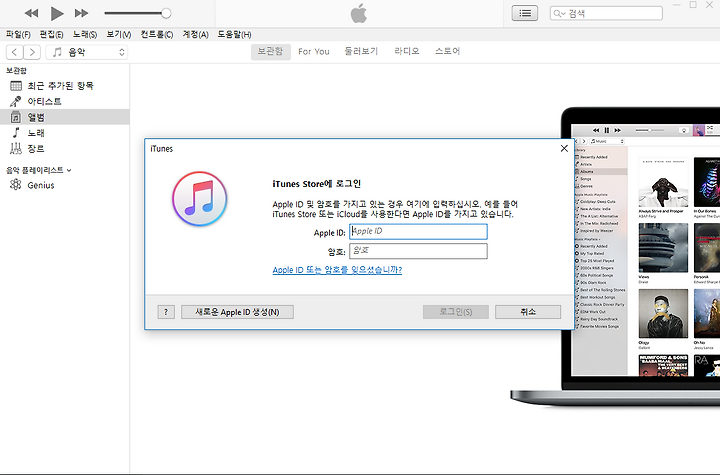The height and width of the screenshot is (475, 720).
Task: Click the 취소 cancel button
Action: click(528, 312)
